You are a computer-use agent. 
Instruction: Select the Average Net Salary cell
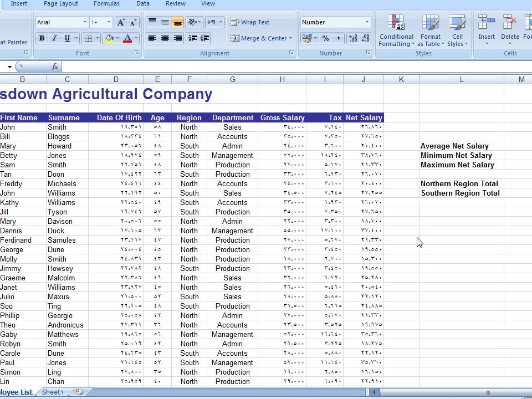462,146
